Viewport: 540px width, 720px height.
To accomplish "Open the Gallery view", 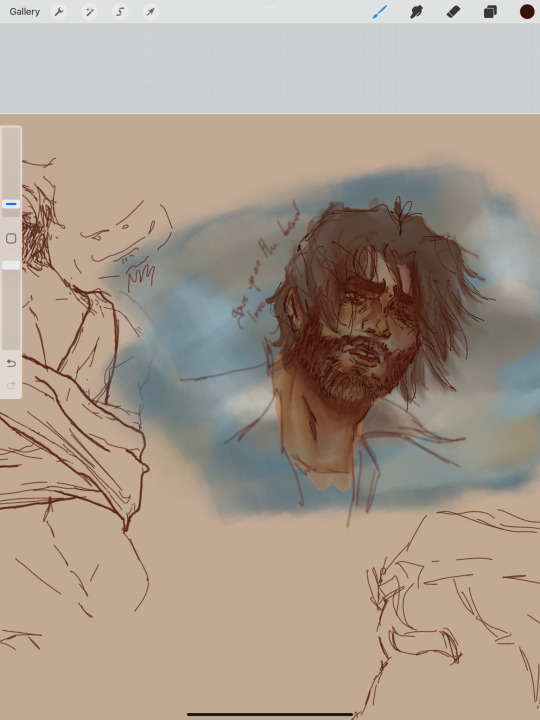I will (x=24, y=12).
